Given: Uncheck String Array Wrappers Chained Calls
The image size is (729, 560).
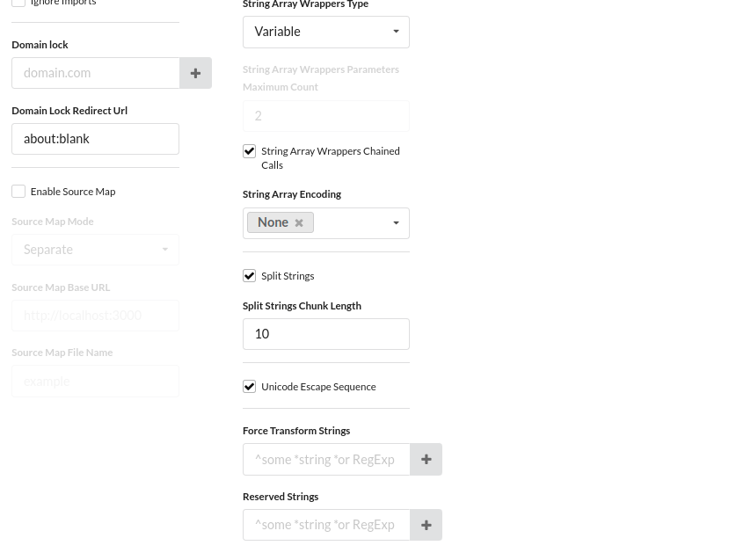Looking at the screenshot, I should 250,151.
